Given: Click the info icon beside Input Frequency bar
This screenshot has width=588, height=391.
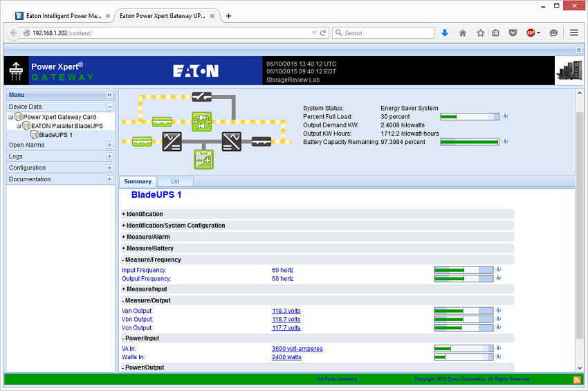Looking at the screenshot, I should 498,269.
